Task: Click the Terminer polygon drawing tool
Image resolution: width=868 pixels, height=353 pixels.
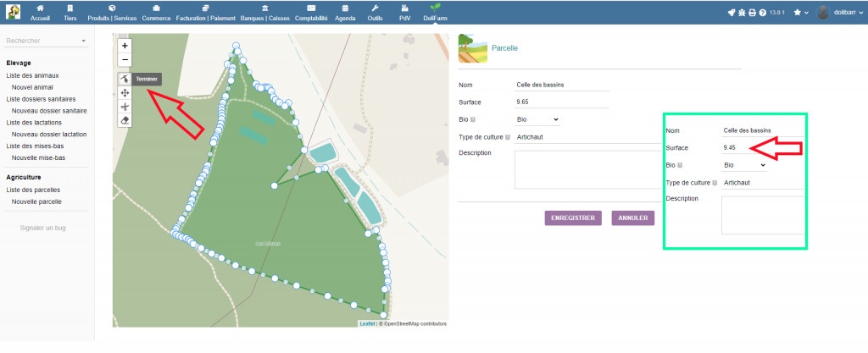Action: pos(125,79)
